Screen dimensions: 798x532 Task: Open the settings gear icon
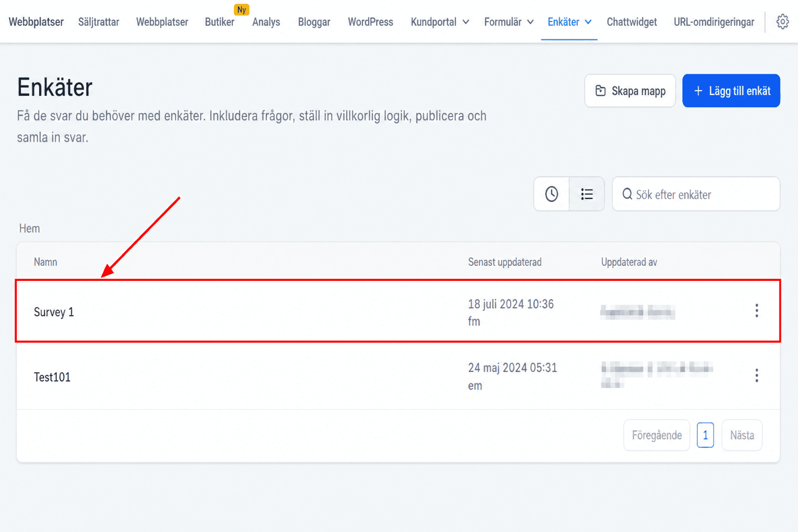coord(782,22)
